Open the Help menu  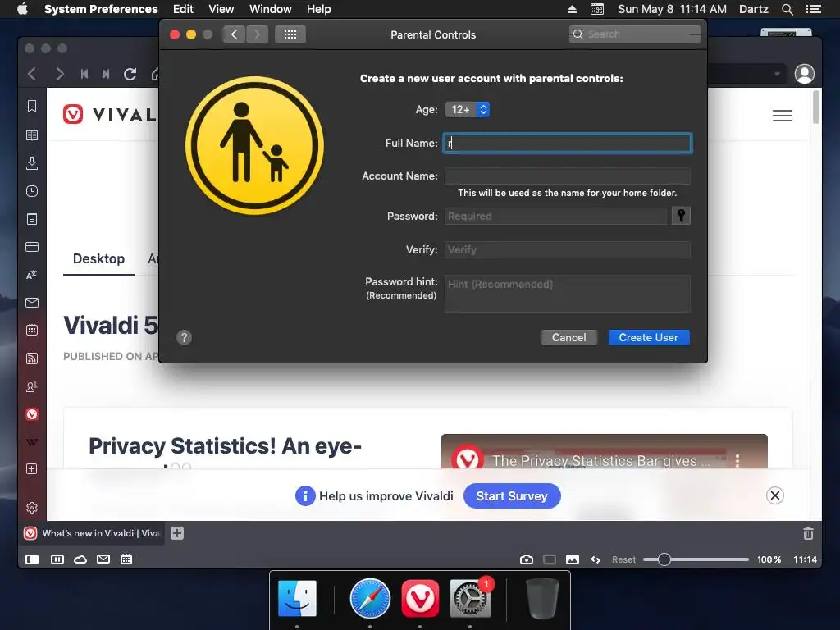pyautogui.click(x=319, y=9)
